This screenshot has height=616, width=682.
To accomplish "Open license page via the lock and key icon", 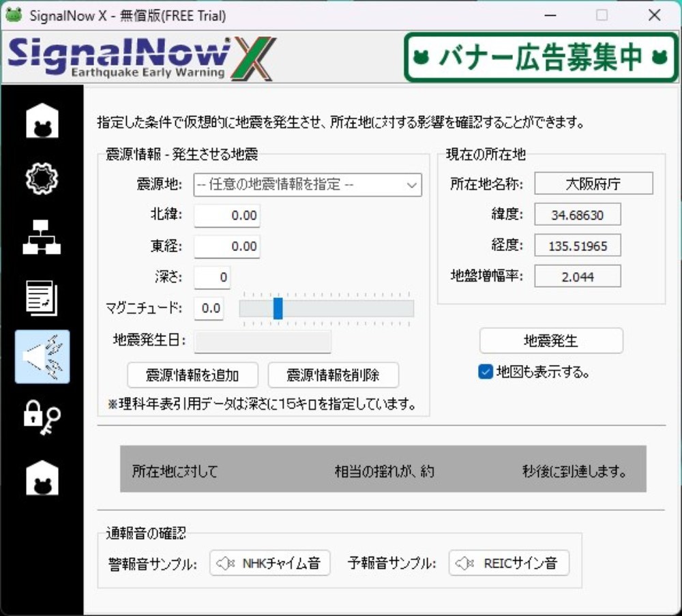I will 42,417.
